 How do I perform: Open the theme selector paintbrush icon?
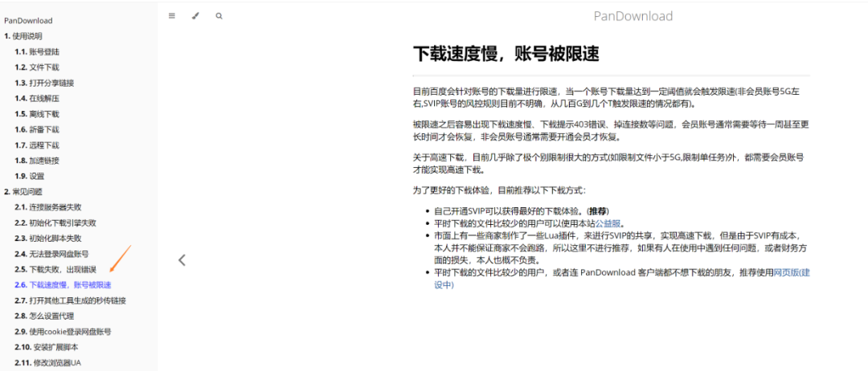[x=194, y=16]
